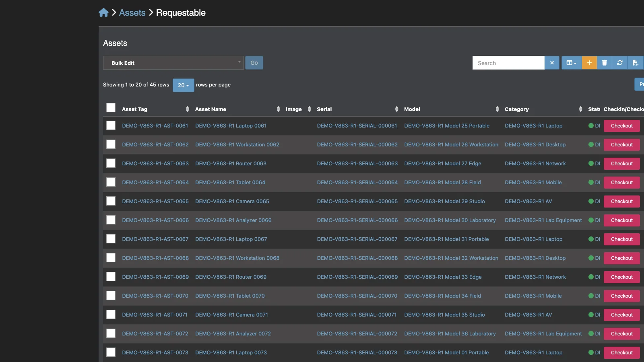This screenshot has width=644, height=362.
Task: Clear the search with the X button
Action: (x=552, y=63)
